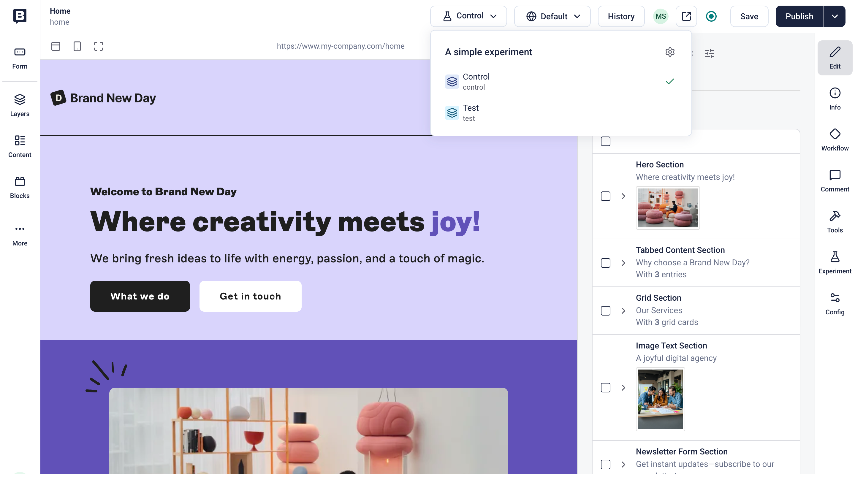
Task: Open the Layers panel in sidebar
Action: (20, 105)
